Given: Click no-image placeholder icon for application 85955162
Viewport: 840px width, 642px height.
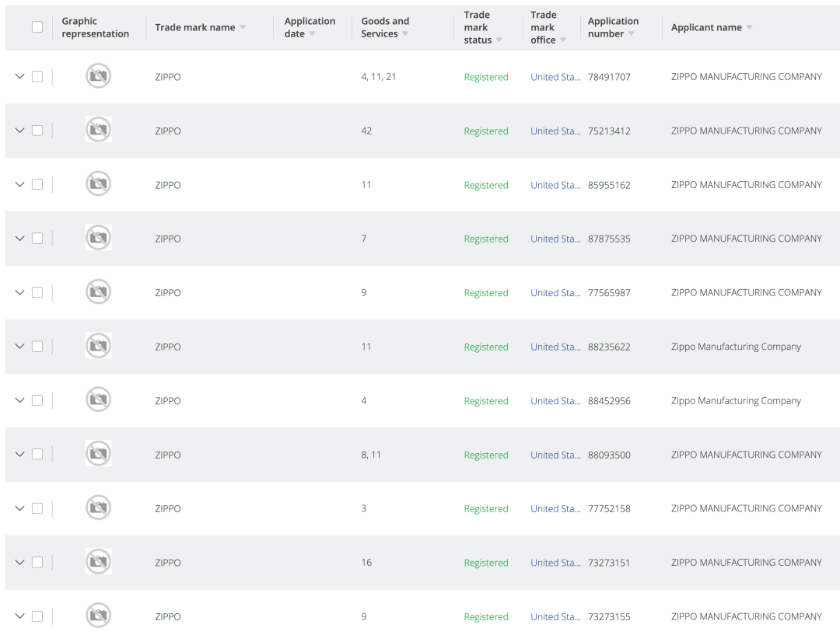Looking at the screenshot, I should [99, 183].
